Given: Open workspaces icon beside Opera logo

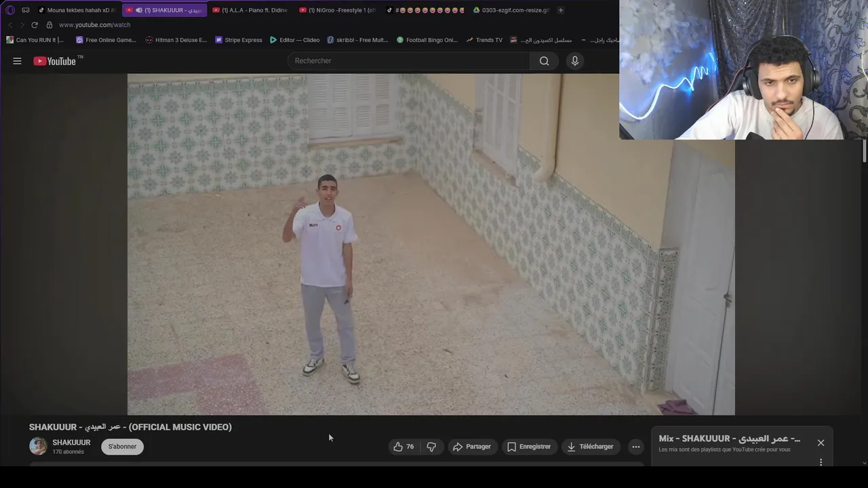Looking at the screenshot, I should (26, 10).
